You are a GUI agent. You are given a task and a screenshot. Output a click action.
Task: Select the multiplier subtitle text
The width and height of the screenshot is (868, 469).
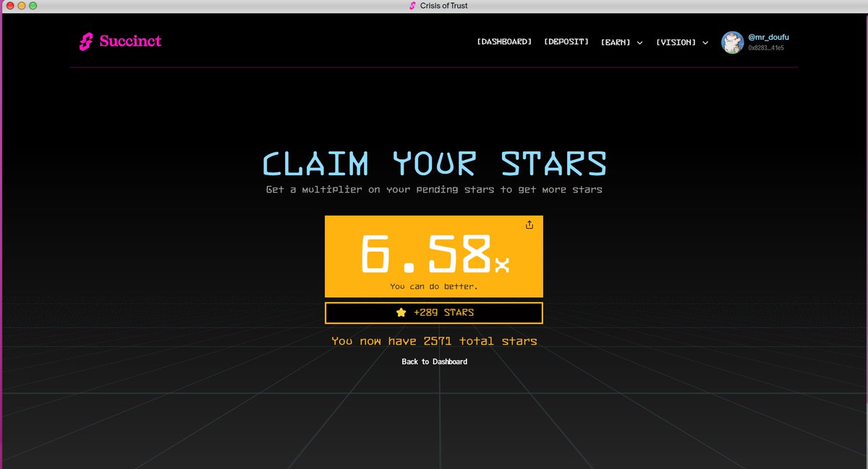pyautogui.click(x=434, y=190)
